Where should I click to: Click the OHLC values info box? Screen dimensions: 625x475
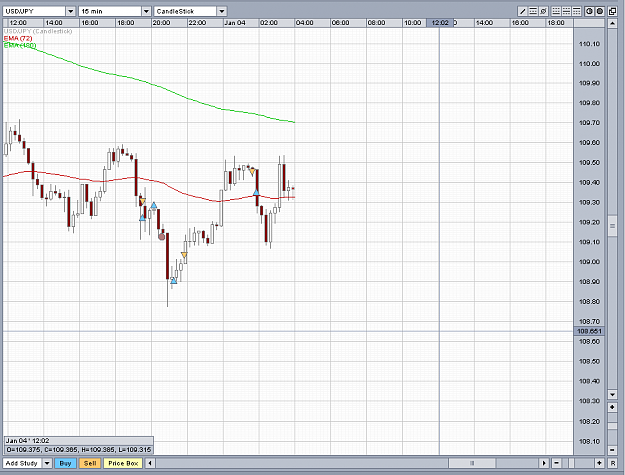coord(79,450)
